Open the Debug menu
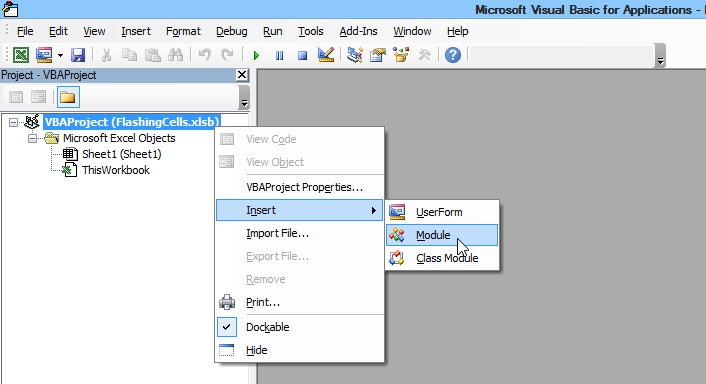This screenshot has height=384, width=706. (x=232, y=32)
